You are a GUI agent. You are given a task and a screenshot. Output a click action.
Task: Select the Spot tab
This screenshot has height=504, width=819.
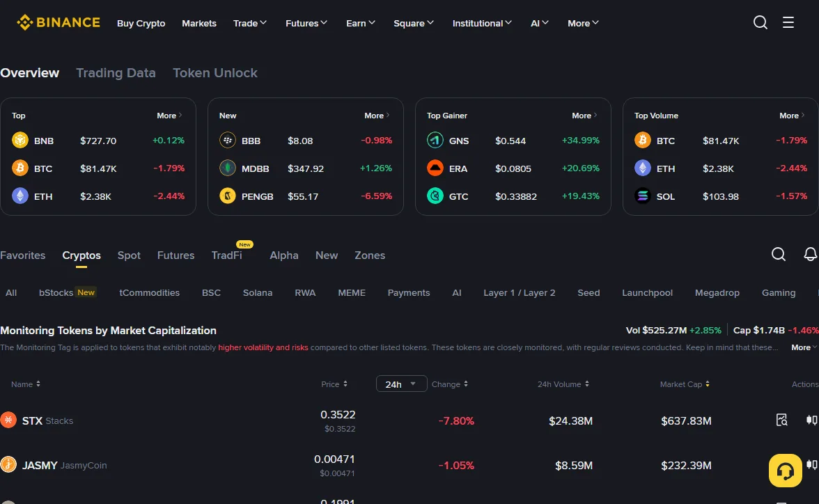[x=129, y=255]
